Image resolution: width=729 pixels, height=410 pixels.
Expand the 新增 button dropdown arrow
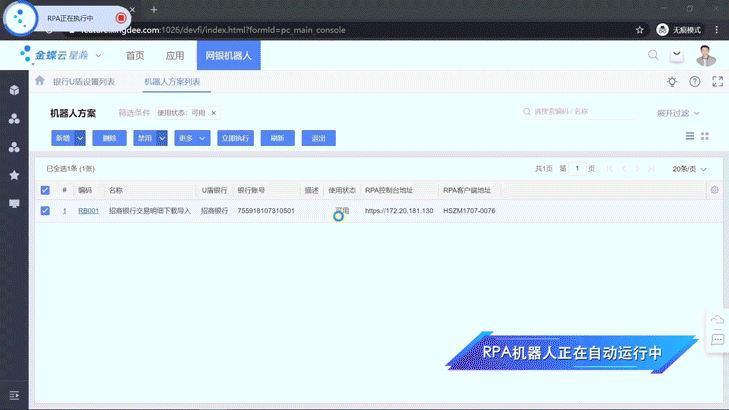(x=80, y=138)
